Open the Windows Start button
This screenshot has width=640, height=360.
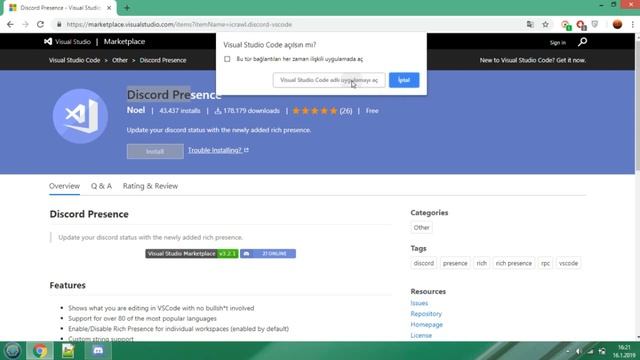[12, 351]
